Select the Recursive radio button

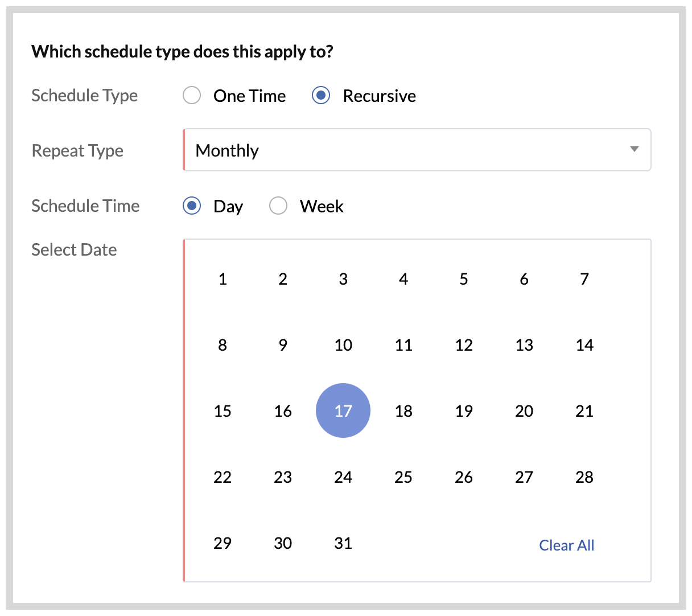pyautogui.click(x=321, y=96)
